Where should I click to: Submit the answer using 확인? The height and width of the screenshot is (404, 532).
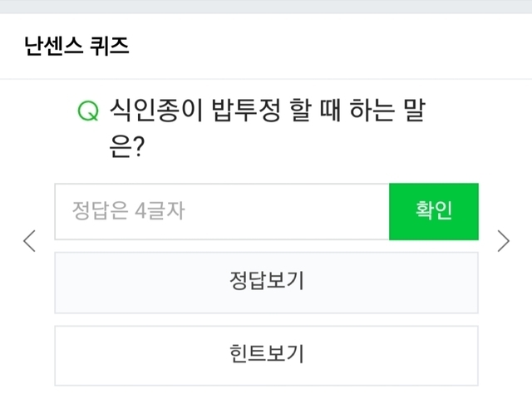(433, 211)
